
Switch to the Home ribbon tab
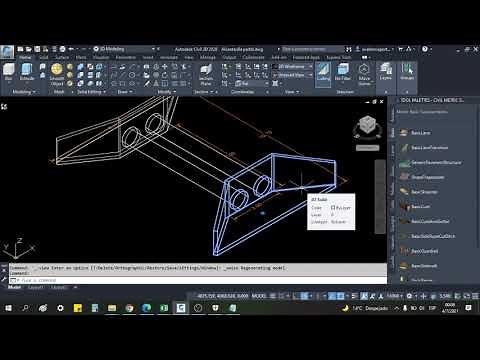pyautogui.click(x=25, y=57)
